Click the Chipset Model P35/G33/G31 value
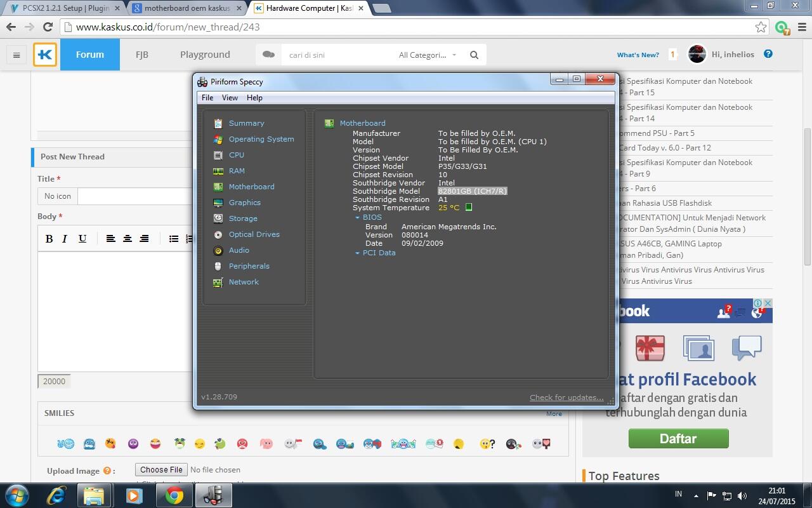The width and height of the screenshot is (812, 508). [x=462, y=166]
